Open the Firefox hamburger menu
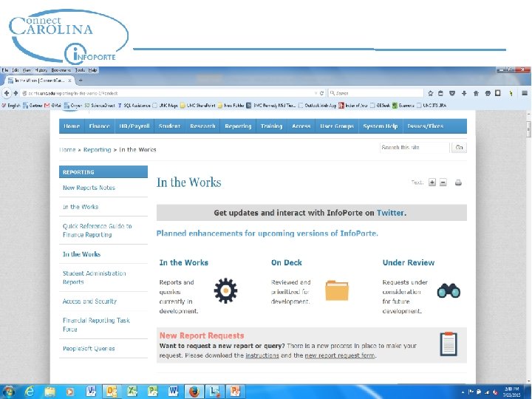 524,93
